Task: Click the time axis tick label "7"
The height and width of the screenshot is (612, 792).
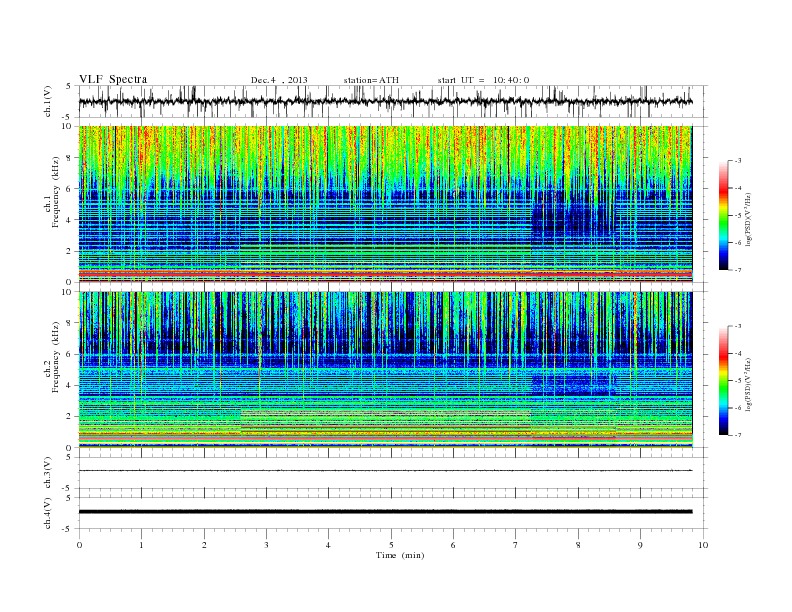Action: coord(516,545)
